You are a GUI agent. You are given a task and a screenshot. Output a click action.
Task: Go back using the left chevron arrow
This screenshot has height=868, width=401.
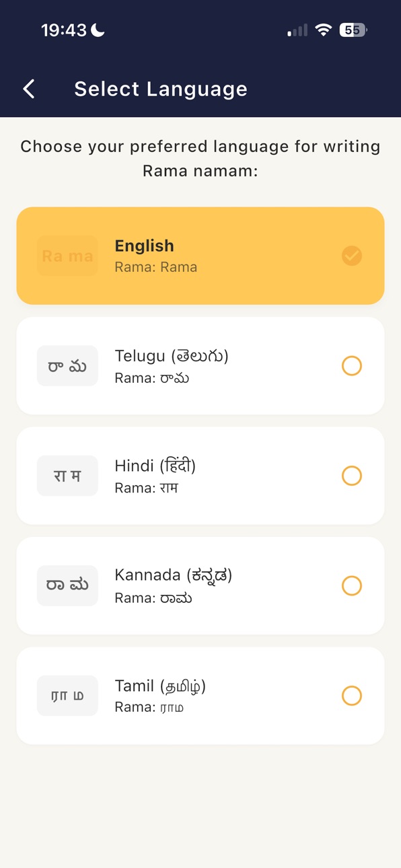29,89
